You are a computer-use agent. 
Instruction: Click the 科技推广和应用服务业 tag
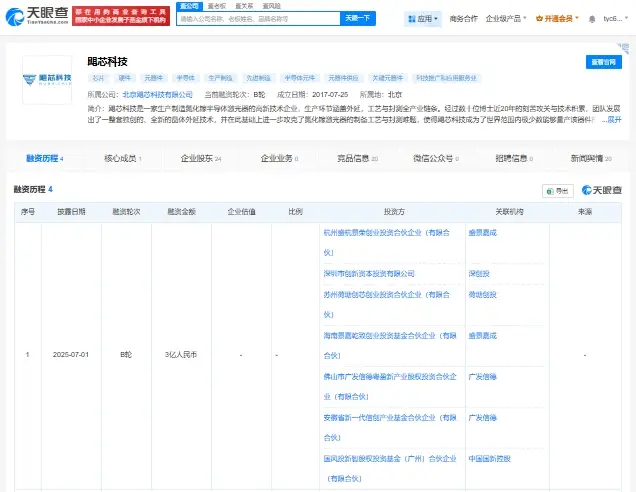point(447,78)
